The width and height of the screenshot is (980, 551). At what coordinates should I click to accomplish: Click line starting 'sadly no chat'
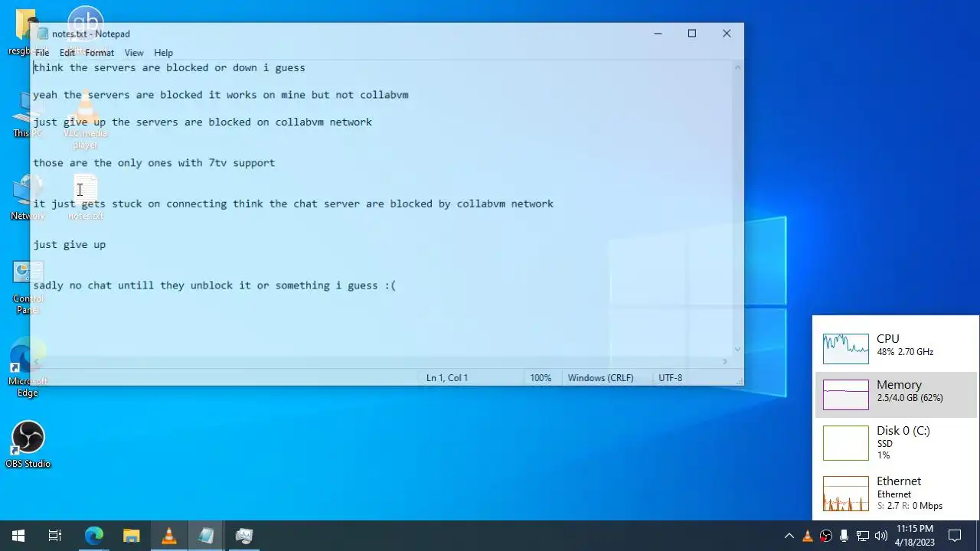click(214, 285)
